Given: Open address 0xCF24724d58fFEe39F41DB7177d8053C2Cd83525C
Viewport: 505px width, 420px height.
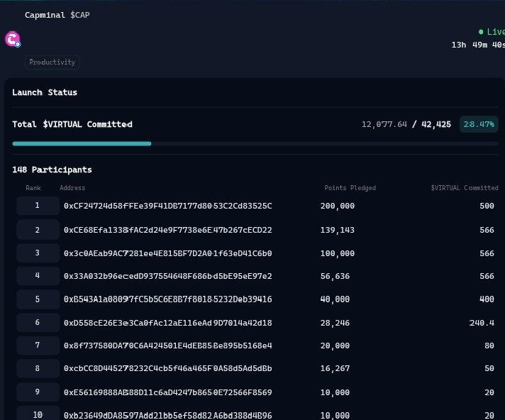Looking at the screenshot, I should (x=168, y=206).
